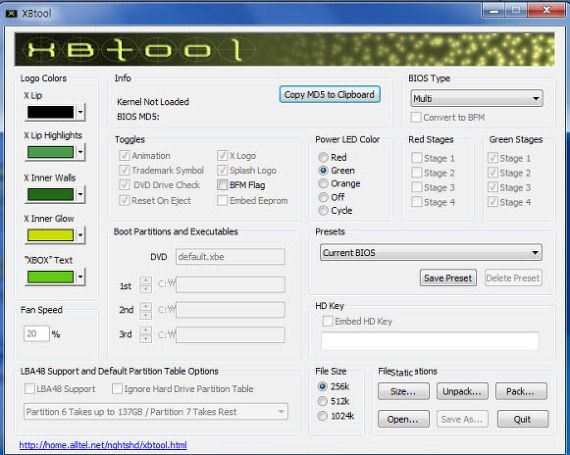Click the 3rd boot partition path field
570x455 pixels.
click(x=230, y=335)
